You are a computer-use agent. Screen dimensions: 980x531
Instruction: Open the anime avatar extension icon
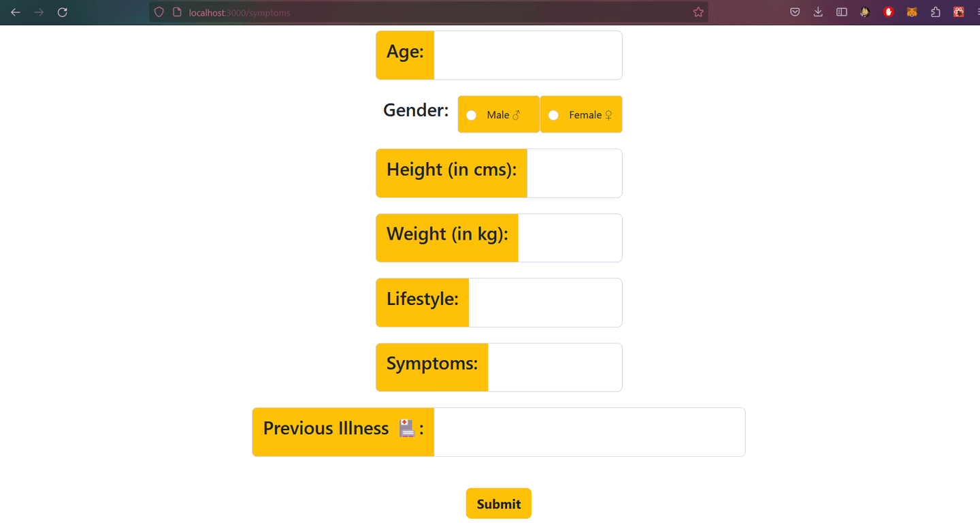[865, 12]
